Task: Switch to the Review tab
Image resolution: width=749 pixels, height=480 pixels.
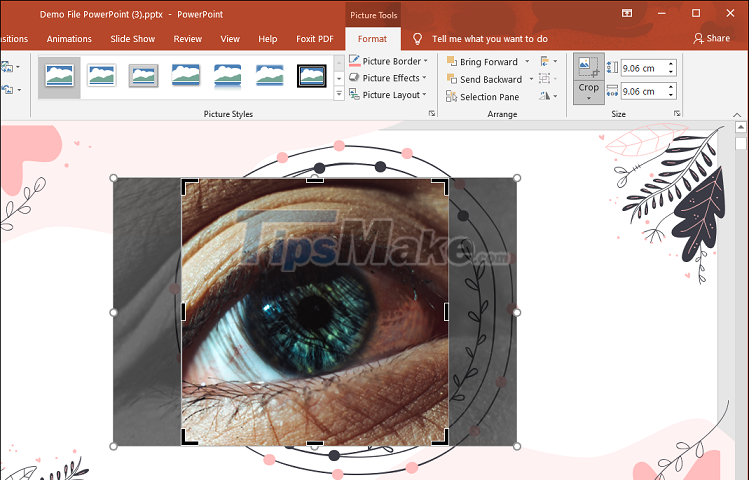Action: point(187,39)
